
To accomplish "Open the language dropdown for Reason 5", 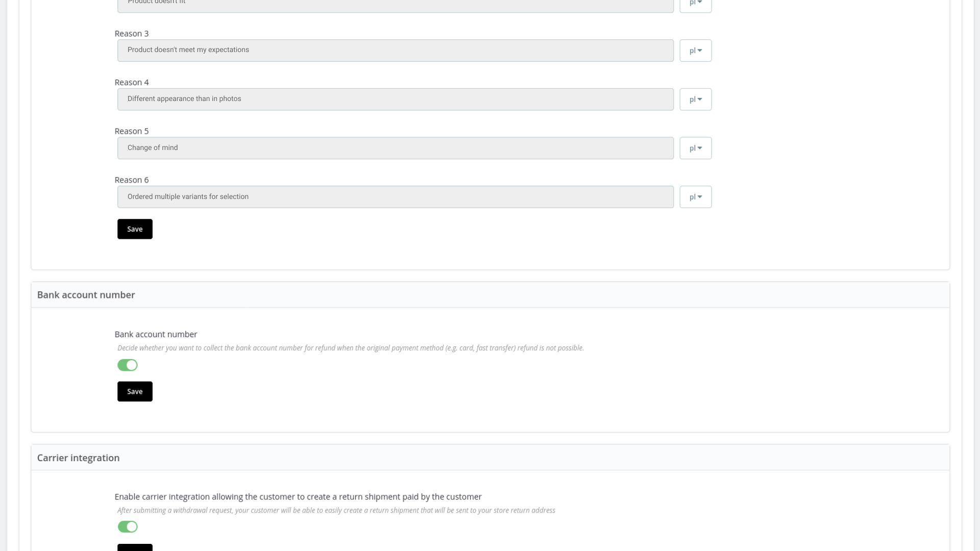I will 695,147.
